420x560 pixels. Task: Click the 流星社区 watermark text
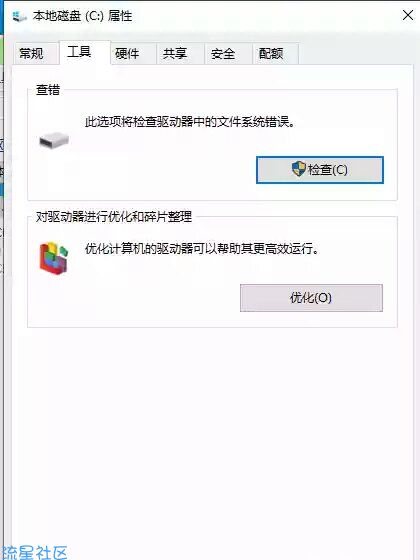[34, 552]
